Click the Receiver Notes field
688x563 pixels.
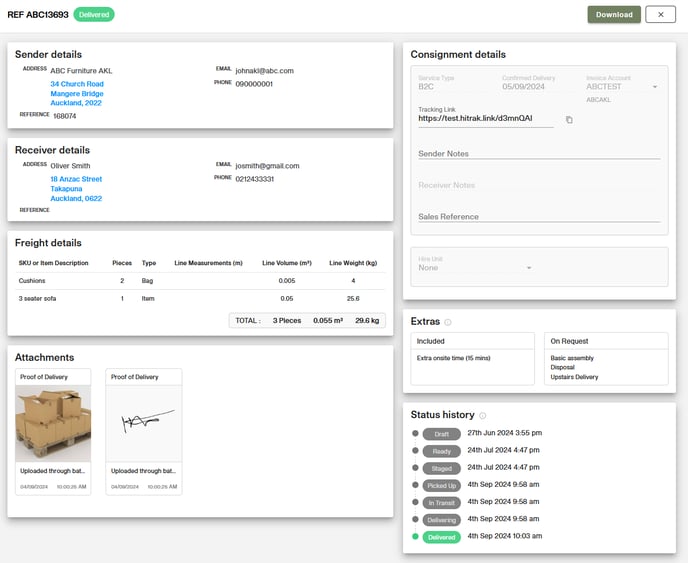point(539,185)
